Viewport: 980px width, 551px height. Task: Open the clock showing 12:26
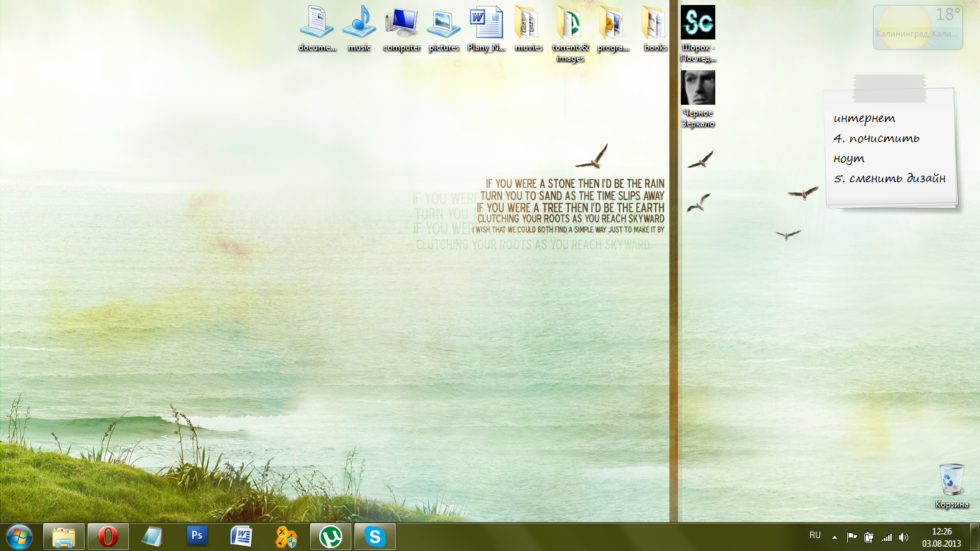coord(941,537)
